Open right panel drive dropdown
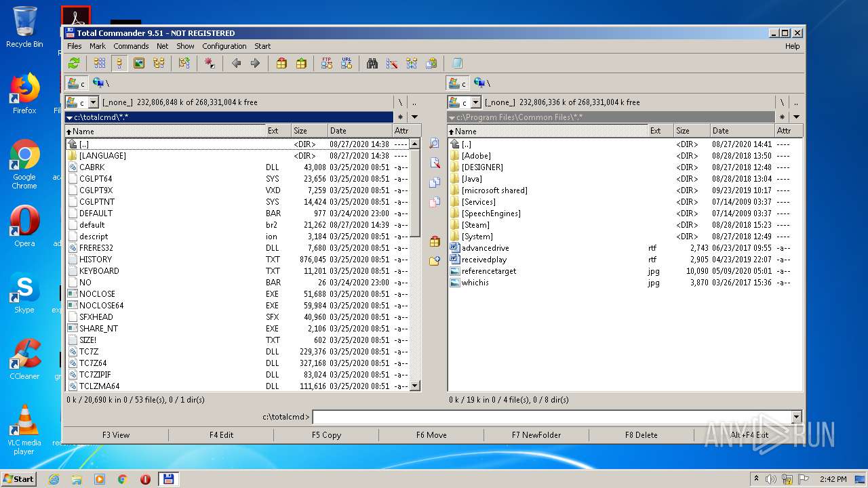Screen dimensions: 868x488 pyautogui.click(x=476, y=102)
